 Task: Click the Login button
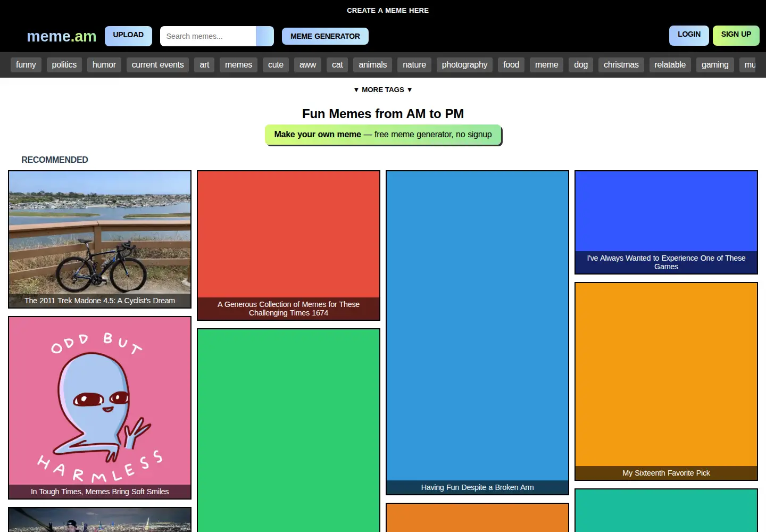click(x=689, y=35)
